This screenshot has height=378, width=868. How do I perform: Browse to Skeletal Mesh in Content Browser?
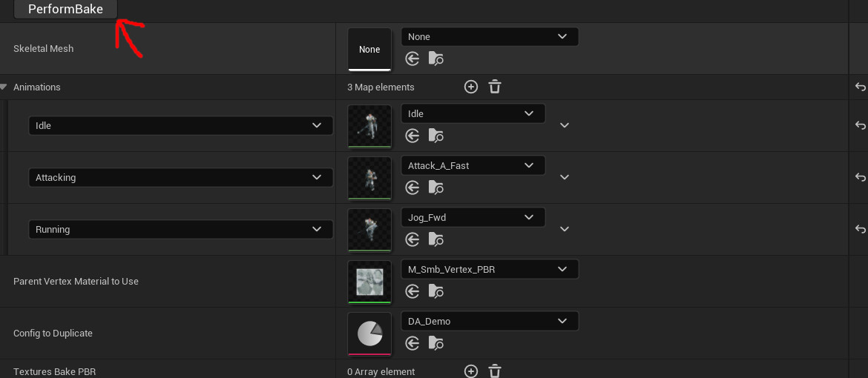(x=435, y=59)
